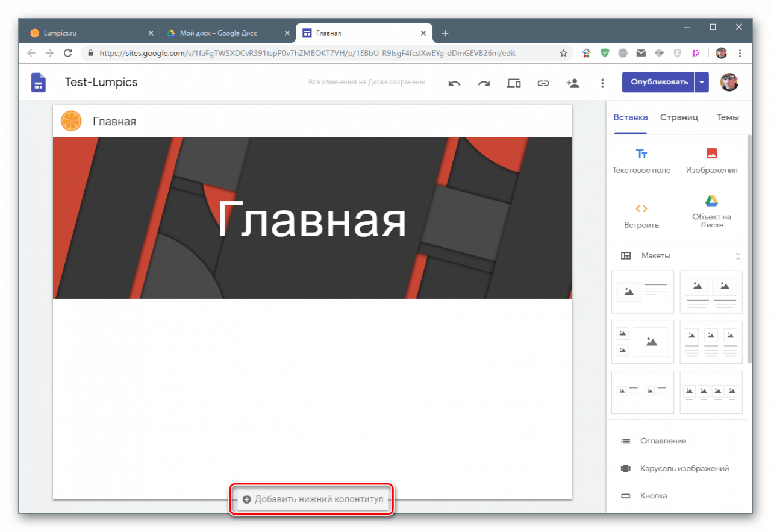Click the Publish (Опубликовать) button
The height and width of the screenshot is (532, 771).
658,83
